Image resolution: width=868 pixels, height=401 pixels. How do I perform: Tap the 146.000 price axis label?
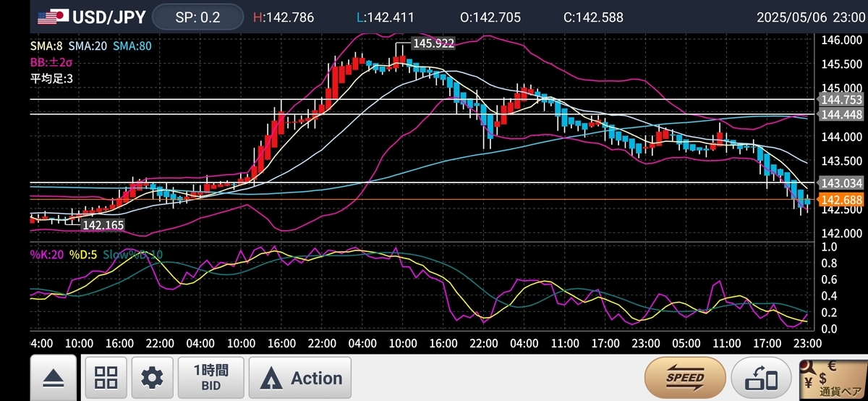[843, 40]
